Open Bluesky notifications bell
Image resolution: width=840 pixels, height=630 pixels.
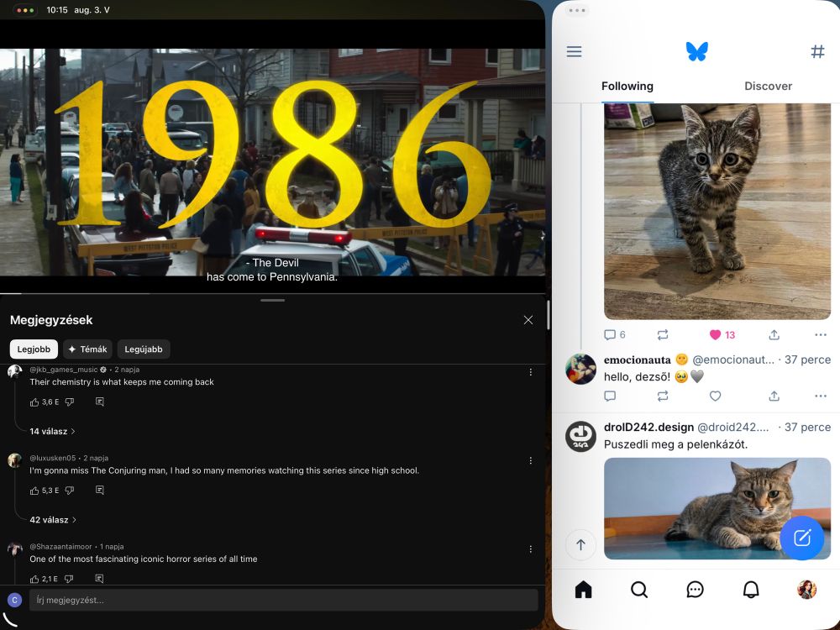click(750, 590)
